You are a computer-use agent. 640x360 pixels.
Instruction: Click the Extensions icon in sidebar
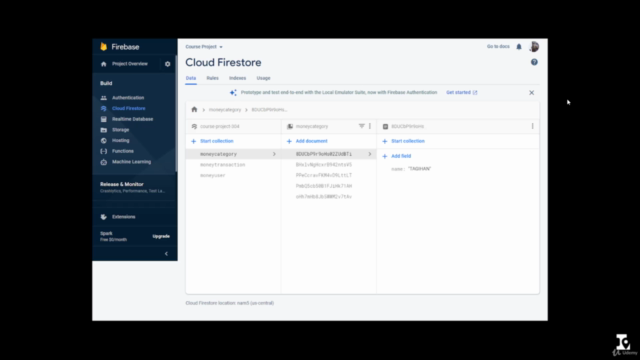click(104, 217)
